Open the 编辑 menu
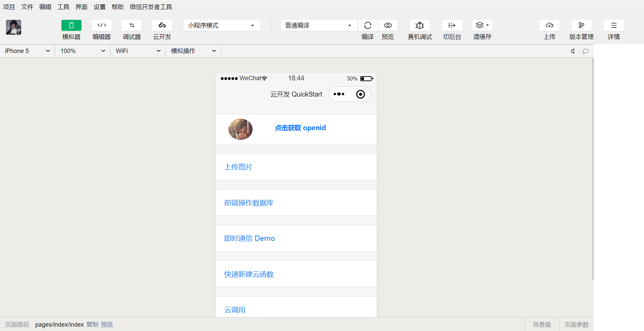This screenshot has height=331, width=644. 45,7
